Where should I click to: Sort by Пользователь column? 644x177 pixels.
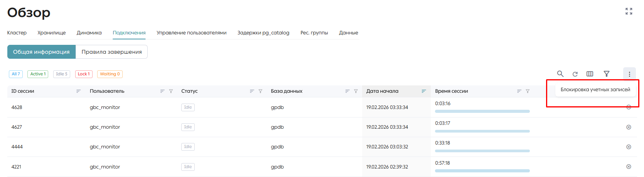click(x=162, y=91)
